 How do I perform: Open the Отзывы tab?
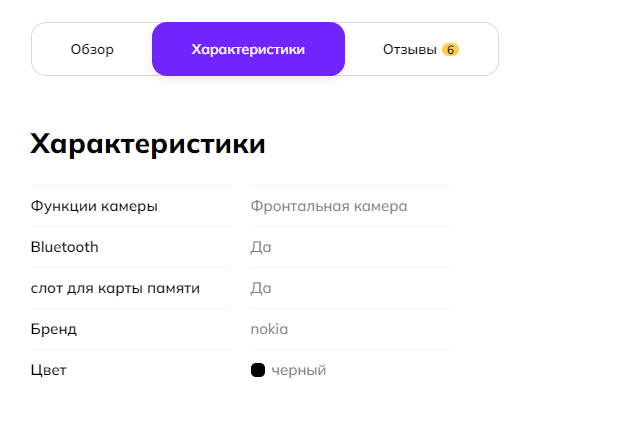410,49
